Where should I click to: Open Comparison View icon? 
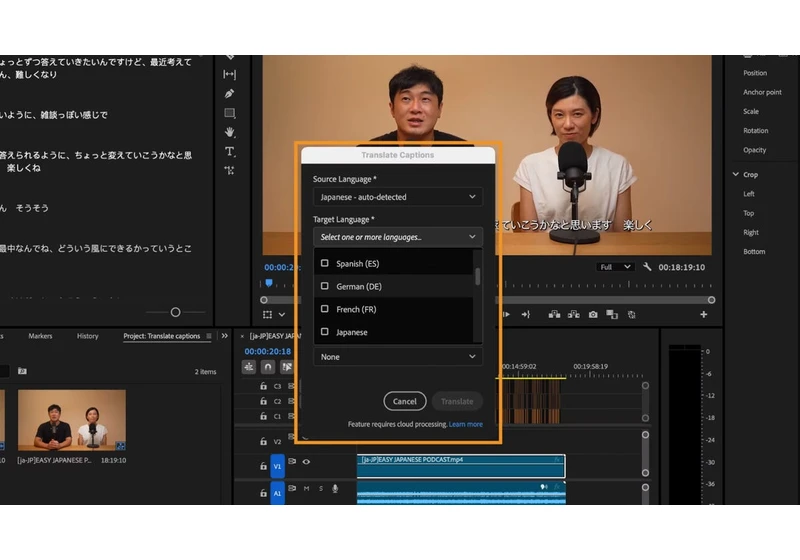click(612, 315)
